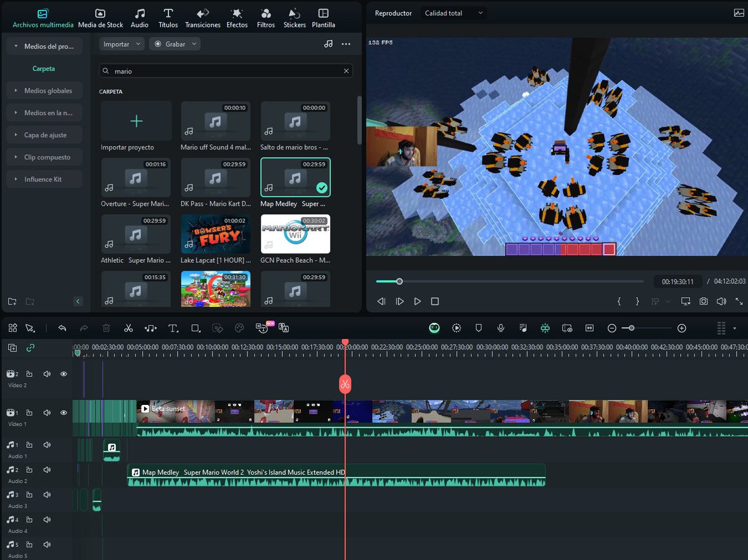Click the Mark Out bracket icon
Screen dimensions: 748x560
coord(637,301)
